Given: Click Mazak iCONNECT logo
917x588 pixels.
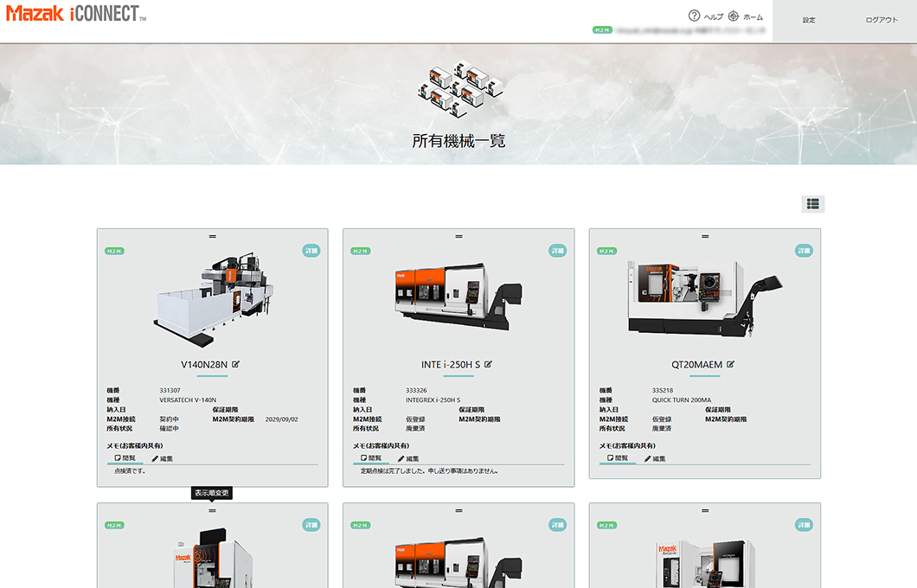Looking at the screenshot, I should (x=76, y=14).
